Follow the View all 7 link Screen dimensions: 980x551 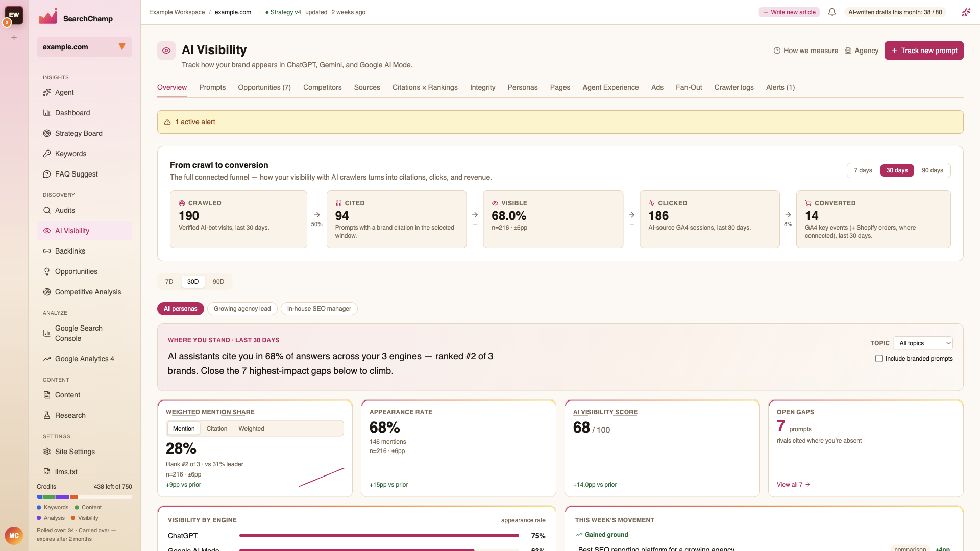(794, 485)
